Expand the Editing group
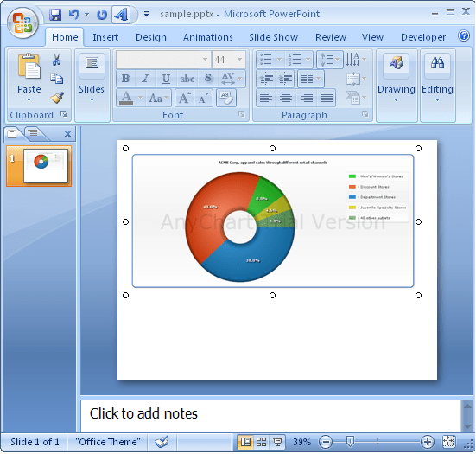The image size is (476, 454). click(x=437, y=100)
